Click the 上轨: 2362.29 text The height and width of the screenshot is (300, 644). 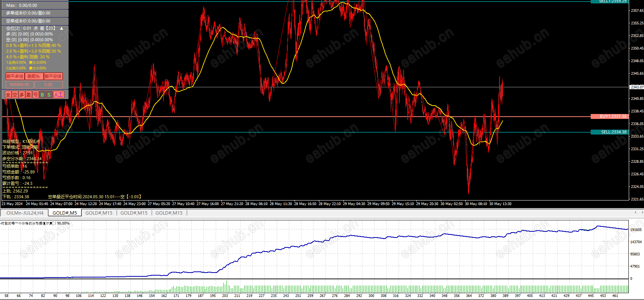tap(15, 191)
